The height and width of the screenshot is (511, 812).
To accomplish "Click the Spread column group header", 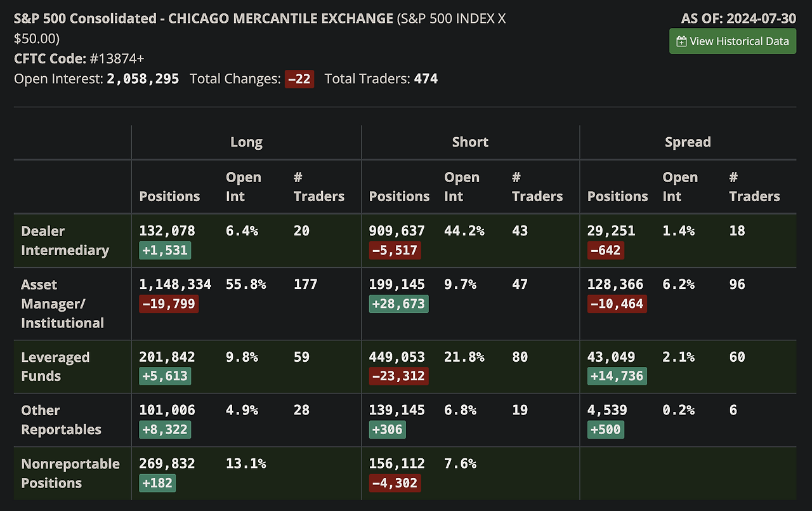I will 688,142.
